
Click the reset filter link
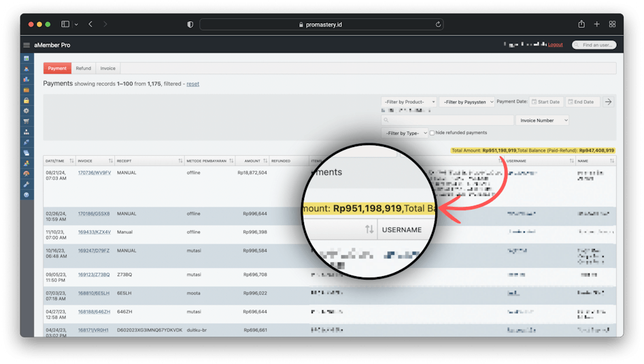[x=193, y=84]
